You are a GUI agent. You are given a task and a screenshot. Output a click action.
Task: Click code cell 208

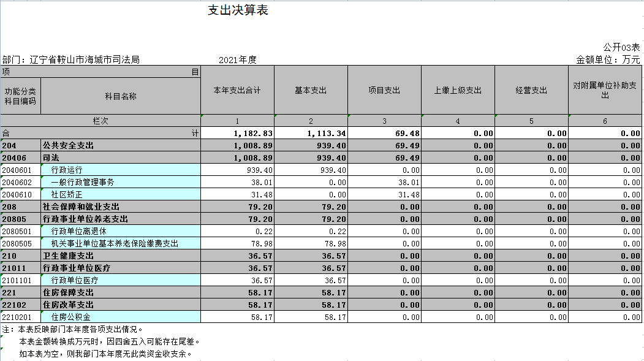[x=21, y=207]
